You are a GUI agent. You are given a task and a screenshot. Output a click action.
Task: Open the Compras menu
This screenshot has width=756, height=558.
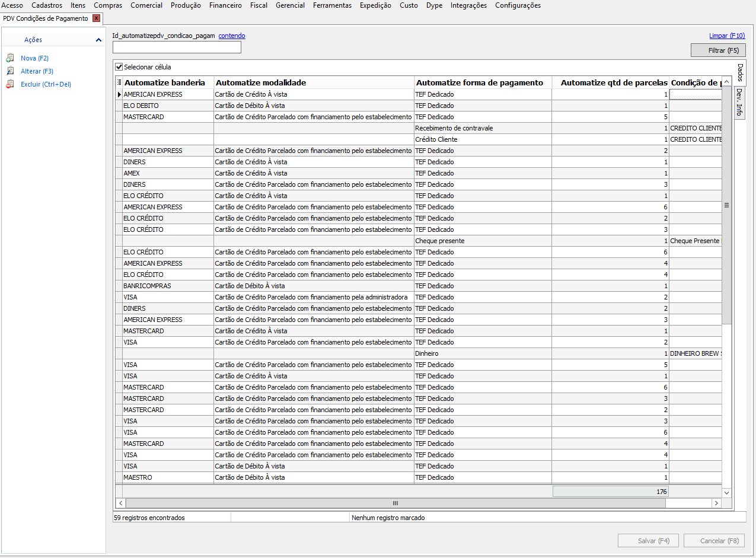coord(108,5)
